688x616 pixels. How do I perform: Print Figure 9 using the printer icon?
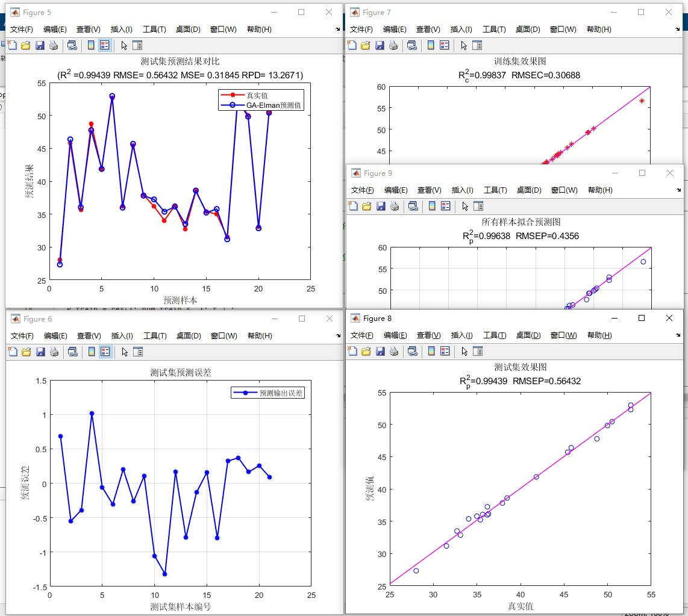click(x=395, y=206)
